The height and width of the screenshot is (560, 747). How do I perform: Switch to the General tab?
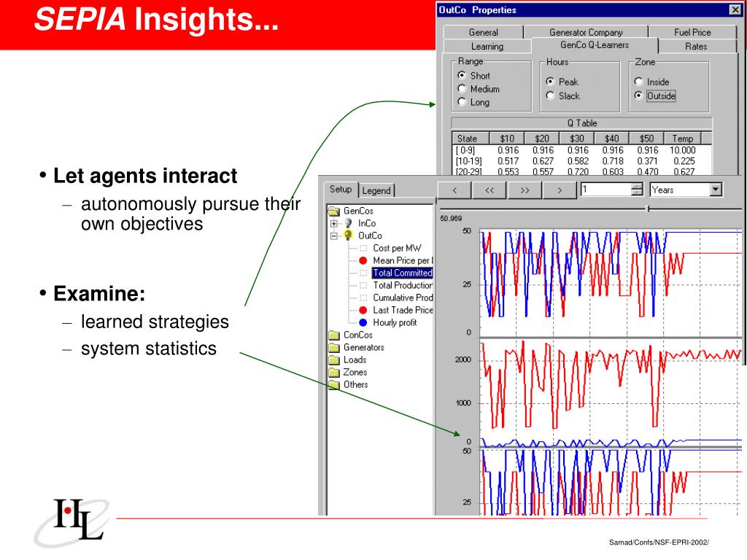(x=483, y=32)
